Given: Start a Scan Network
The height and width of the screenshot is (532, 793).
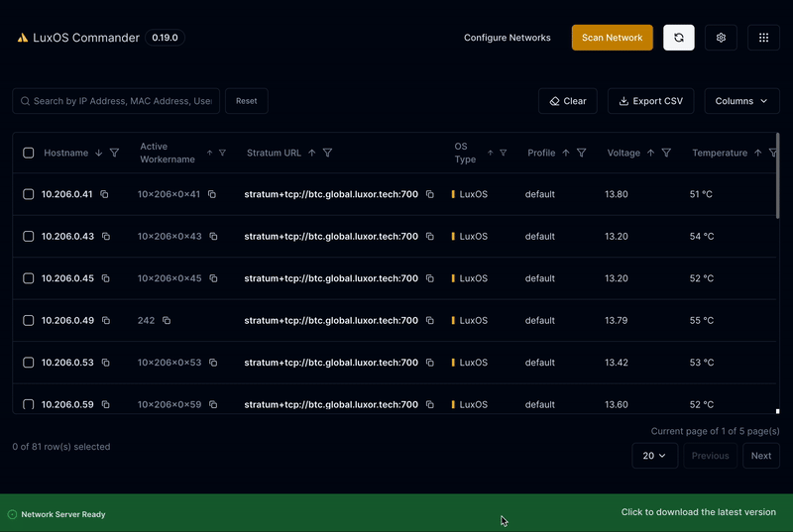Looking at the screenshot, I should click(x=612, y=38).
